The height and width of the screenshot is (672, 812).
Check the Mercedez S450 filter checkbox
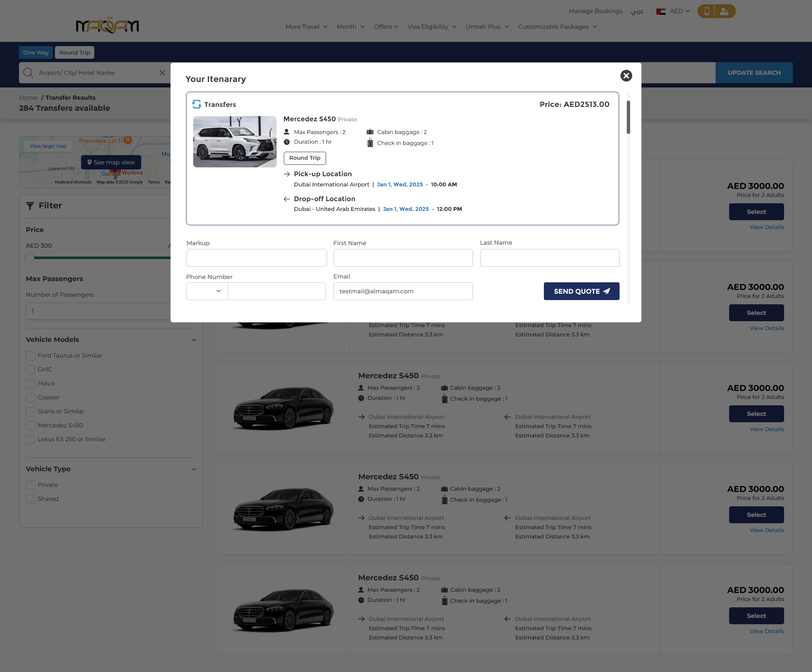[x=30, y=426]
